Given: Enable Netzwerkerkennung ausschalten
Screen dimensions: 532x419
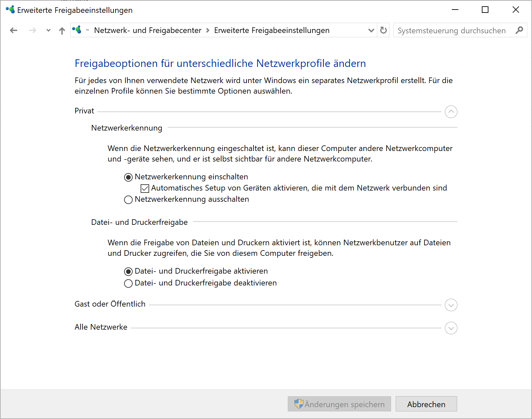Looking at the screenshot, I should (128, 199).
